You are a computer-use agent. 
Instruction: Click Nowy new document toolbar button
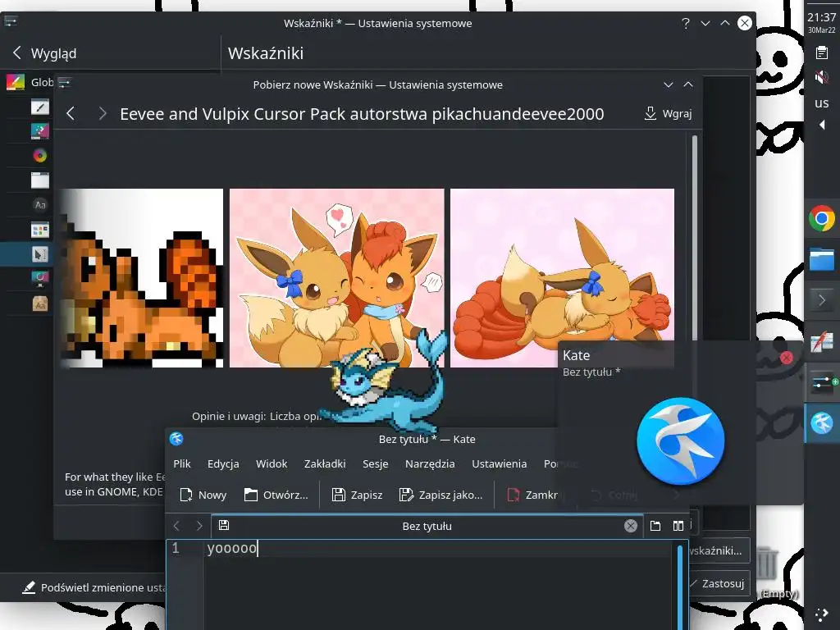(203, 495)
